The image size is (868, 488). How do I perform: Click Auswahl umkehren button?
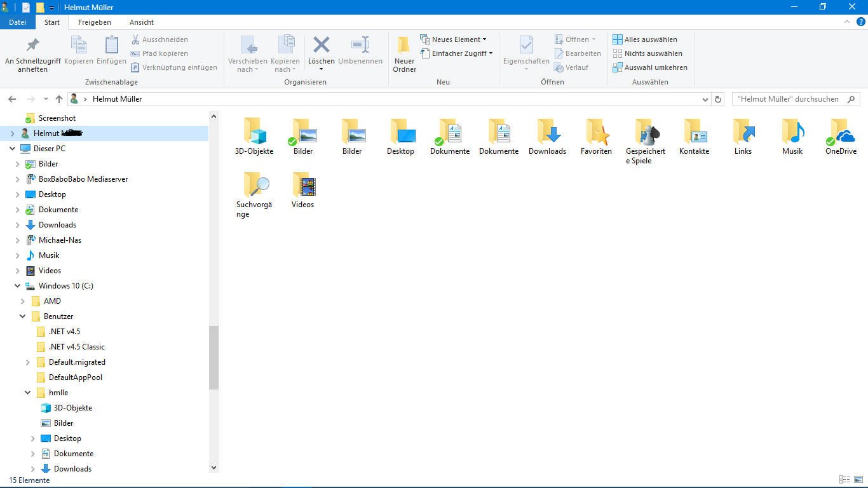[x=650, y=67]
